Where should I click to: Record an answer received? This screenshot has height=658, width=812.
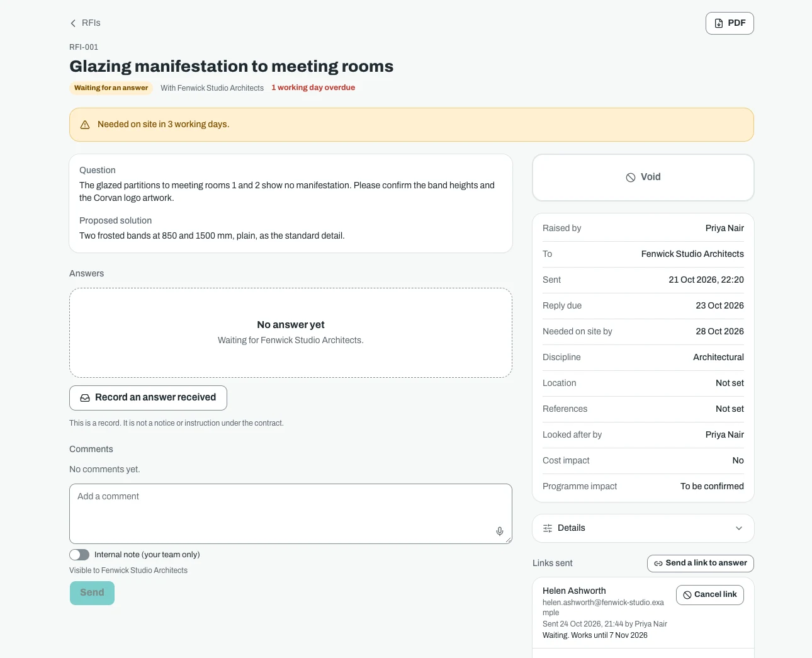pos(148,398)
